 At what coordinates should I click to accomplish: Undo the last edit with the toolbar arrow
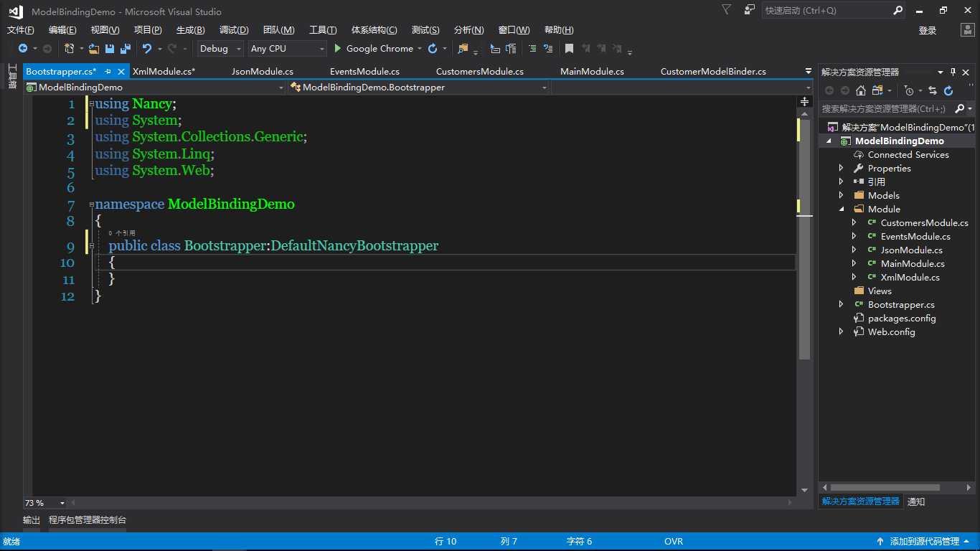pos(147,49)
